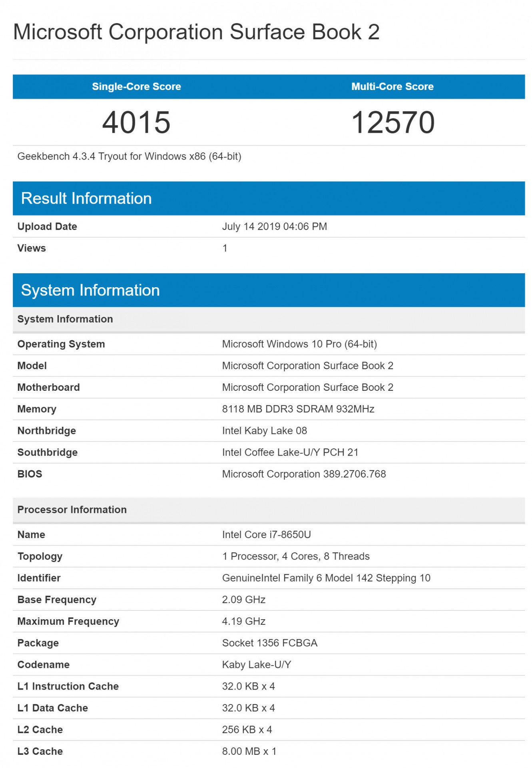This screenshot has width=532, height=768.
Task: Click the Motherboard row label
Action: pyautogui.click(x=48, y=387)
